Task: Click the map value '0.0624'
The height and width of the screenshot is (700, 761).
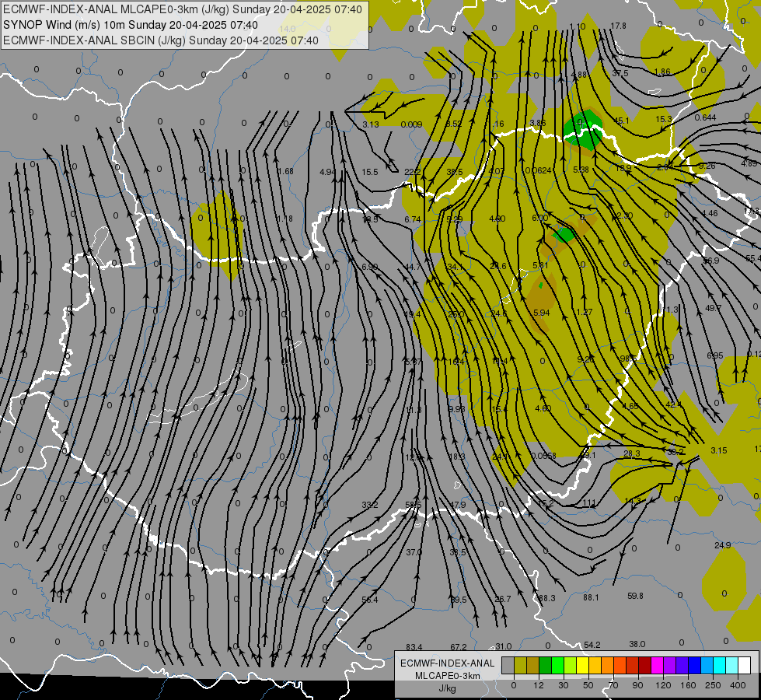Action: tap(538, 170)
